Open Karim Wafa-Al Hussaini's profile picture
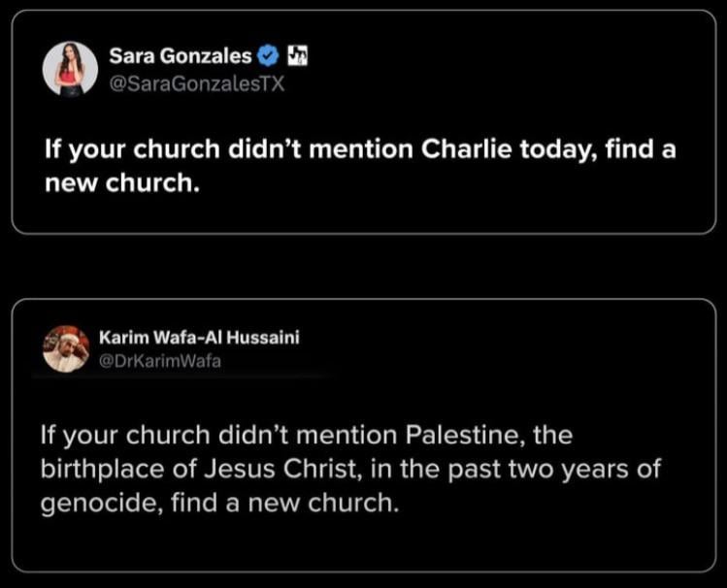727x588 pixels. tap(66, 348)
